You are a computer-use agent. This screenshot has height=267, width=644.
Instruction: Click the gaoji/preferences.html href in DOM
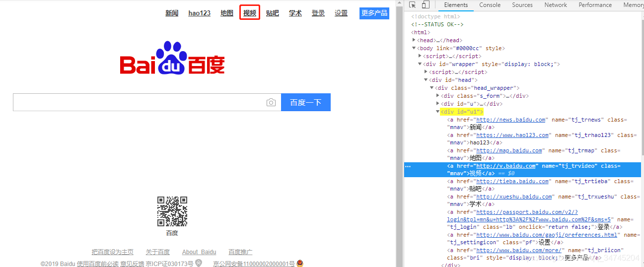pos(547,235)
